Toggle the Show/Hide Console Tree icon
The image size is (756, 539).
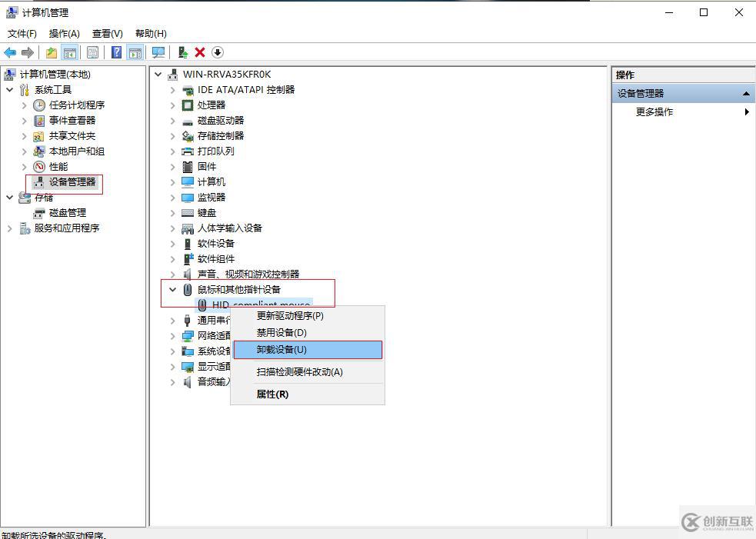click(x=69, y=52)
